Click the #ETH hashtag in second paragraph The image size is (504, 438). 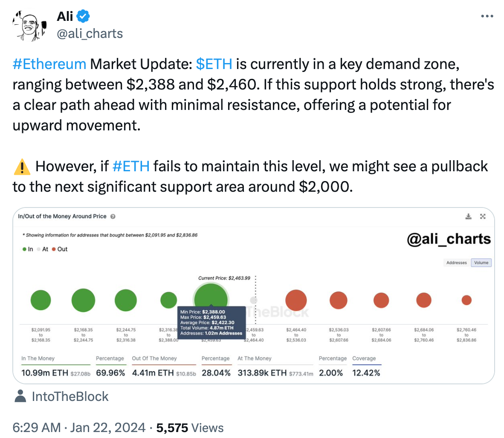131,166
